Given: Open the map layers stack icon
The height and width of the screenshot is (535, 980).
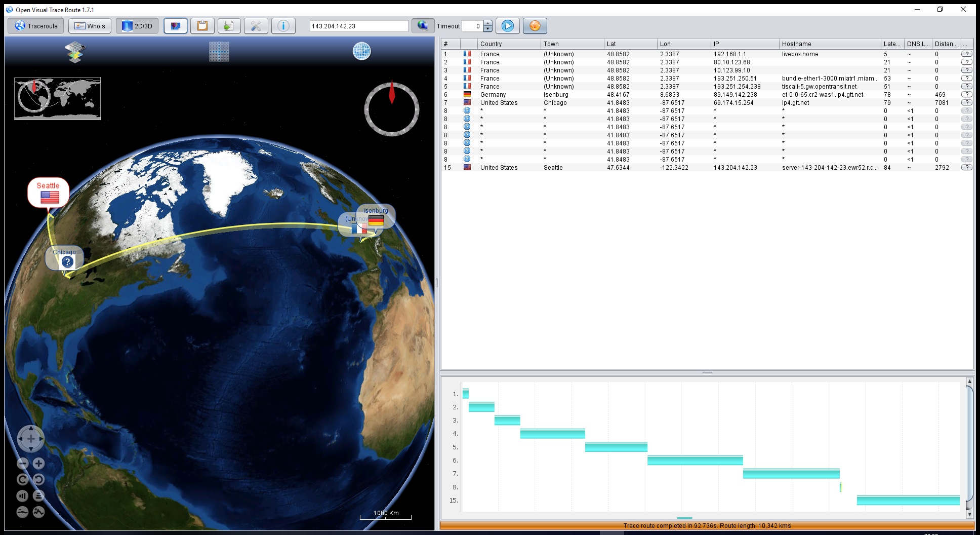Looking at the screenshot, I should coord(75,52).
